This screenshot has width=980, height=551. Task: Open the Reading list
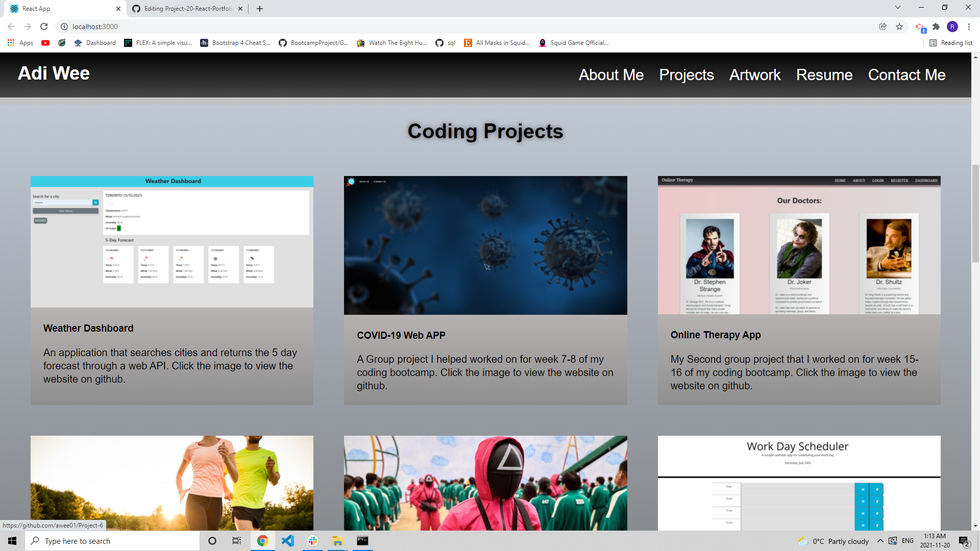951,43
